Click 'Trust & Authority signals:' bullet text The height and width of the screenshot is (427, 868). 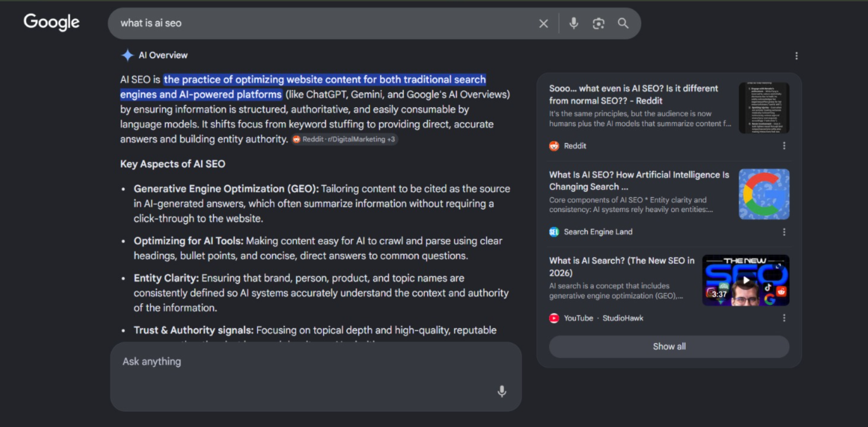click(x=193, y=331)
